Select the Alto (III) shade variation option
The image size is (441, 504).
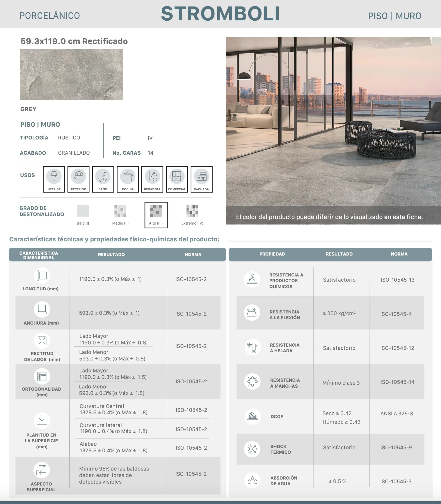156,215
